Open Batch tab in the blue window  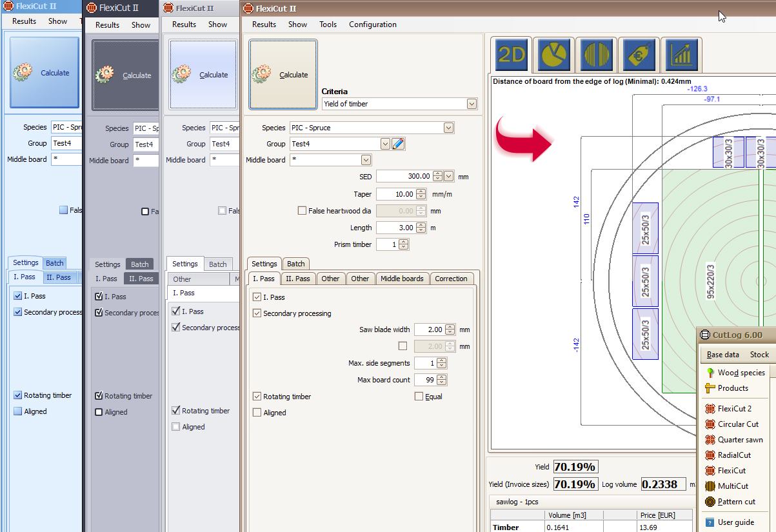(55, 262)
